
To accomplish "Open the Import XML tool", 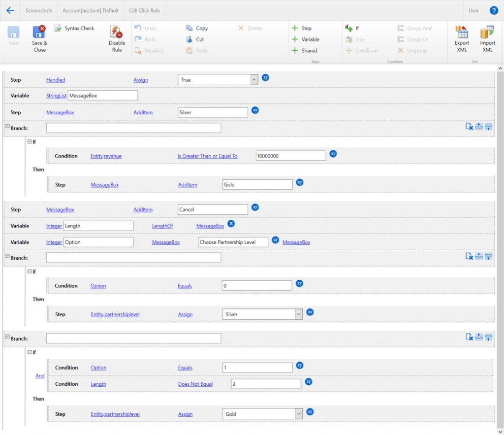I will tap(487, 38).
